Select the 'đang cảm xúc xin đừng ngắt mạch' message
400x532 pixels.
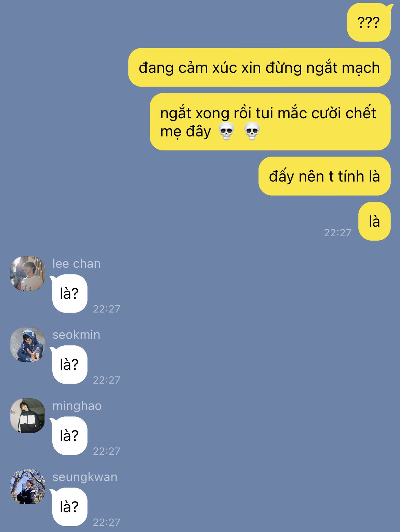tap(259, 67)
